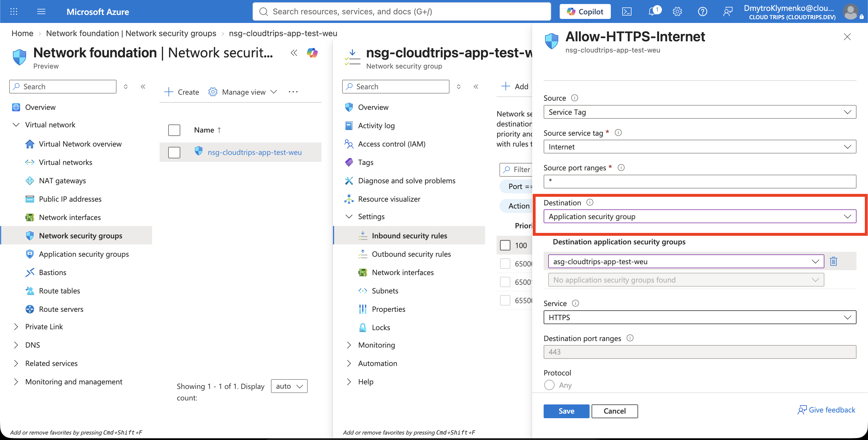Click the Network foundation menu Search box
868x440 pixels.
63,87
